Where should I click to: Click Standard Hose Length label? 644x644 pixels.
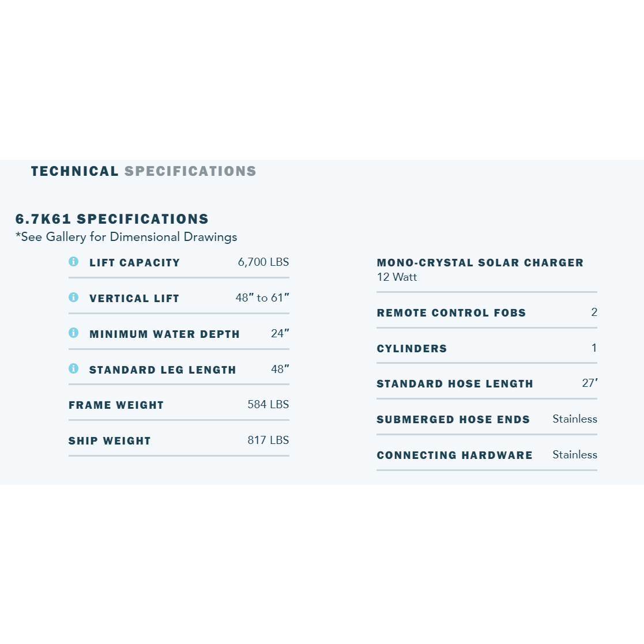pos(455,384)
